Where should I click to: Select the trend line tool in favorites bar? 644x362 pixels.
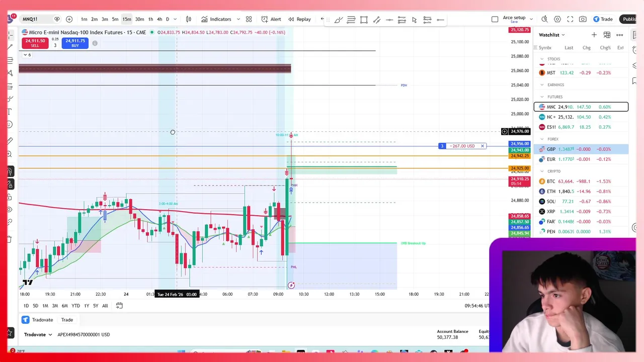coord(376,20)
